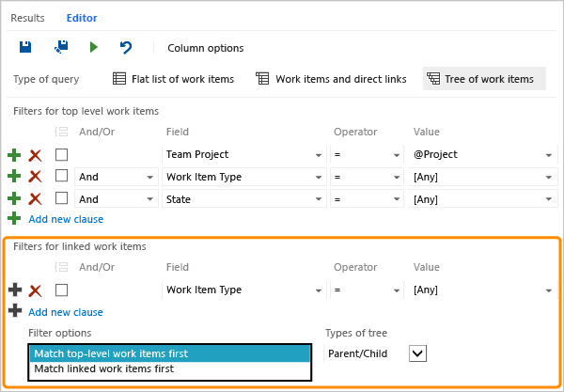Insert clause above Team Project row
The image size is (564, 392).
coord(14,155)
